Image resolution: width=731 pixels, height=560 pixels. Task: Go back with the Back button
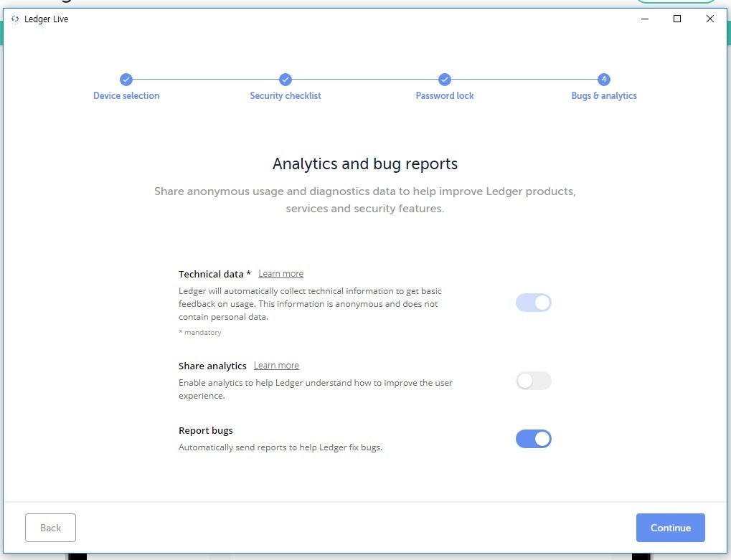50,528
